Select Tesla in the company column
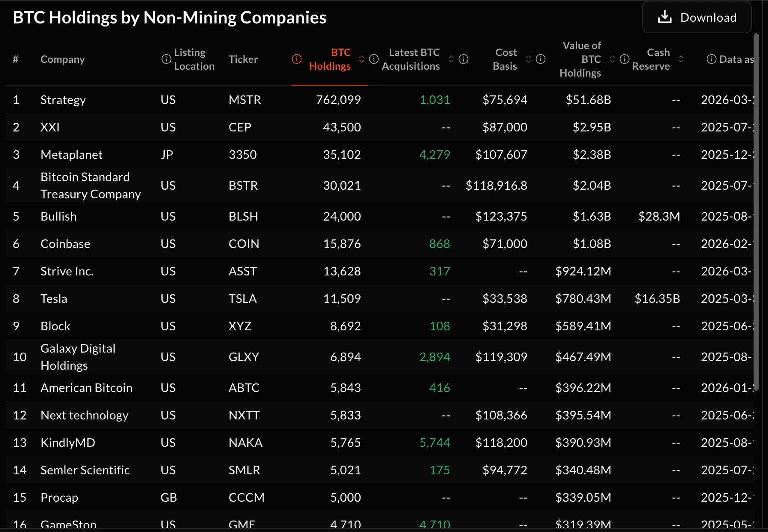768x532 pixels. (54, 299)
